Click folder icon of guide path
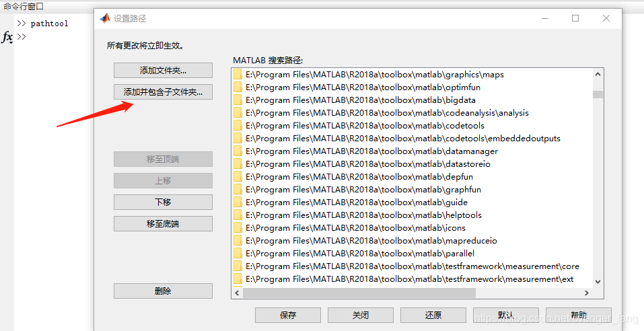Viewport: 644px width, 331px height. (238, 202)
